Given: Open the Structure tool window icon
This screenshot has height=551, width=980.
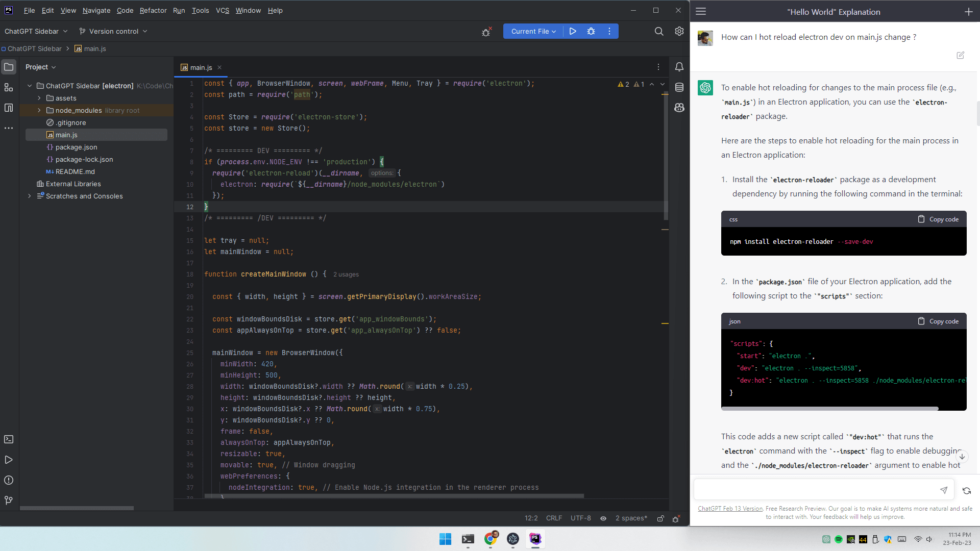Looking at the screenshot, I should [x=9, y=88].
